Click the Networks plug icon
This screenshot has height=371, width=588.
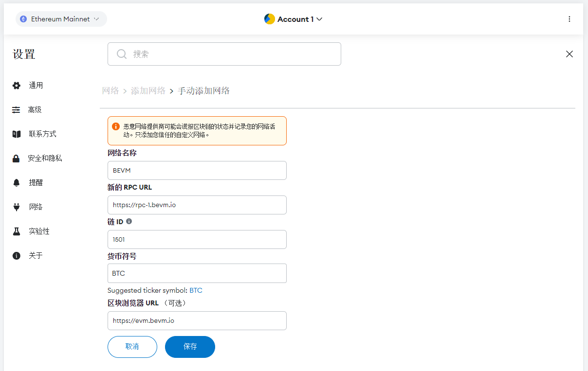[x=17, y=207]
